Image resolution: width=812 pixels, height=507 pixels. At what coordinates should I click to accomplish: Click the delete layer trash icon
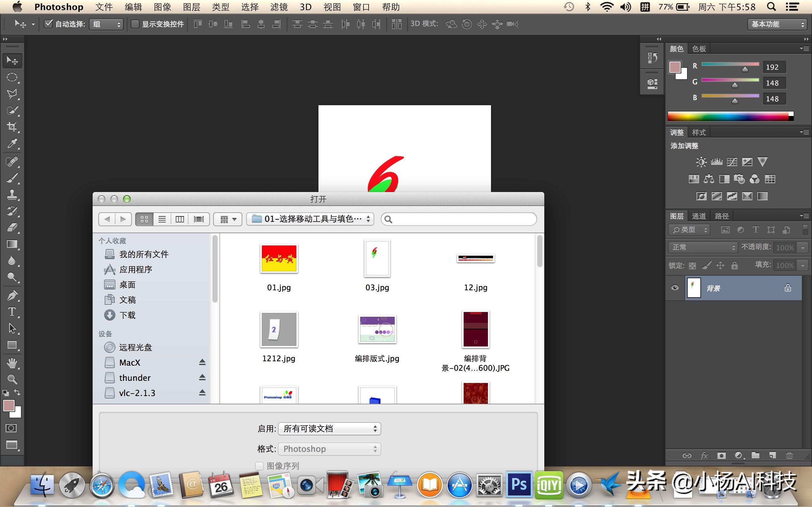789,455
